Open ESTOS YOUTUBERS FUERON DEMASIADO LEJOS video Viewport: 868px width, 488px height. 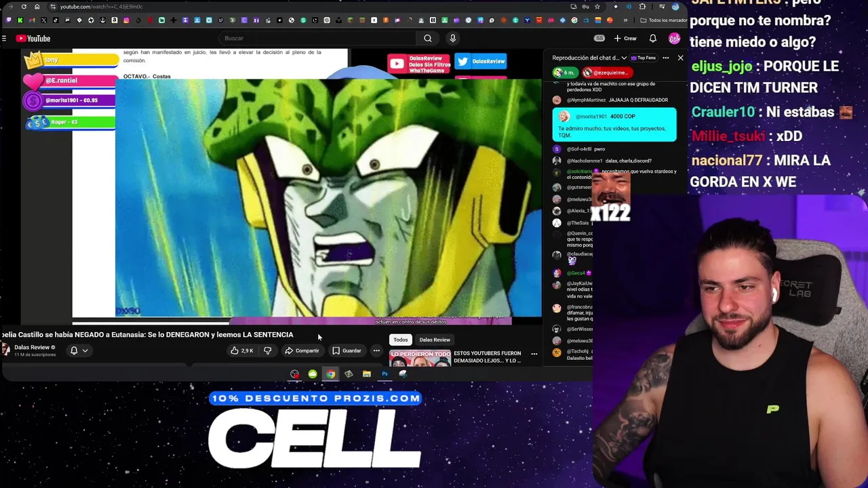tap(488, 357)
